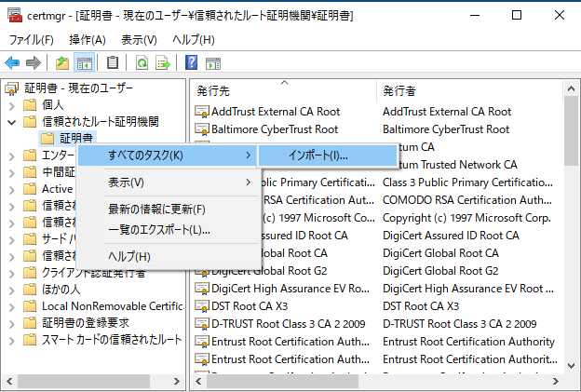The image size is (581, 392).
Task: Click the folder icon next to Active
Action: pos(30,189)
